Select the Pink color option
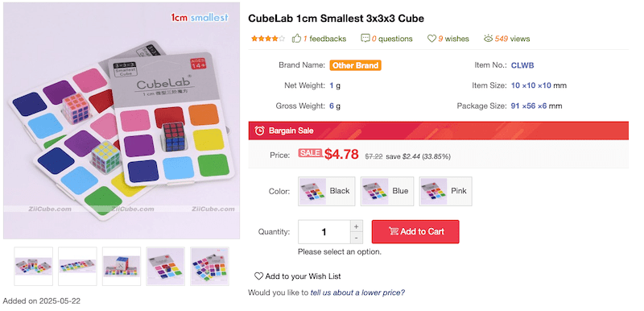The height and width of the screenshot is (311, 644). pyautogui.click(x=446, y=191)
